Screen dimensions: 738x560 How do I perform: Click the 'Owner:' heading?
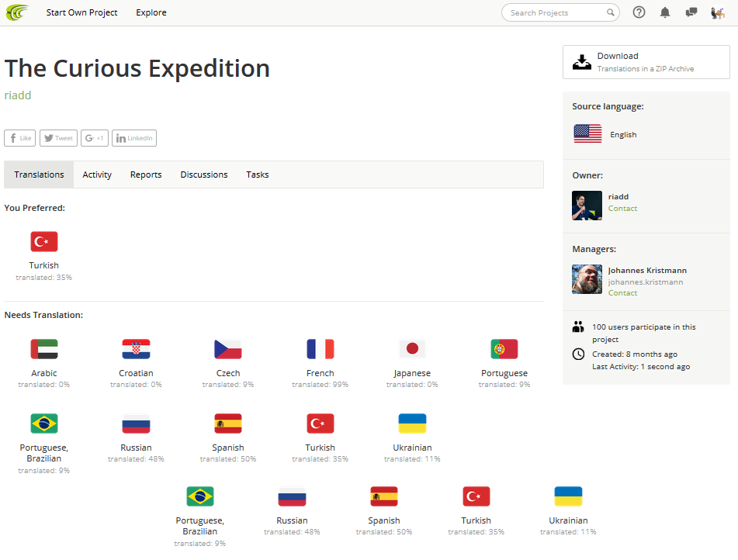(587, 175)
